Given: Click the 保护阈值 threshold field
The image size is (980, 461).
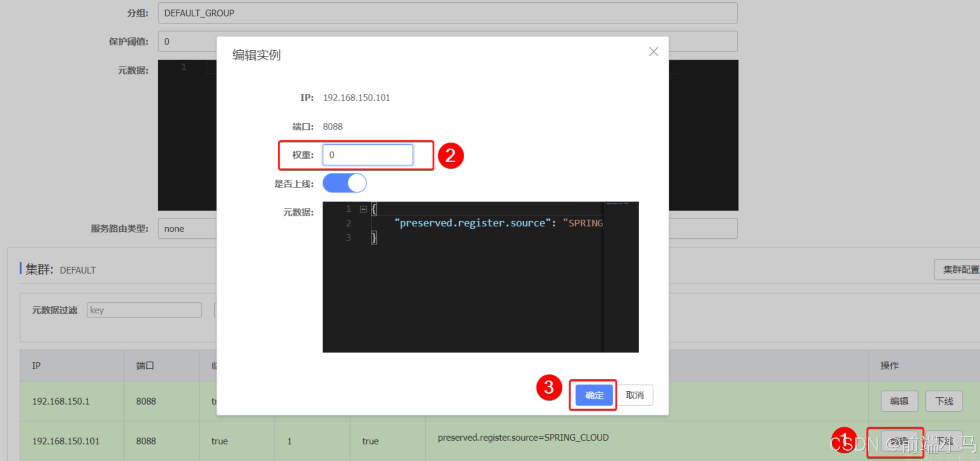Looking at the screenshot, I should click(187, 42).
